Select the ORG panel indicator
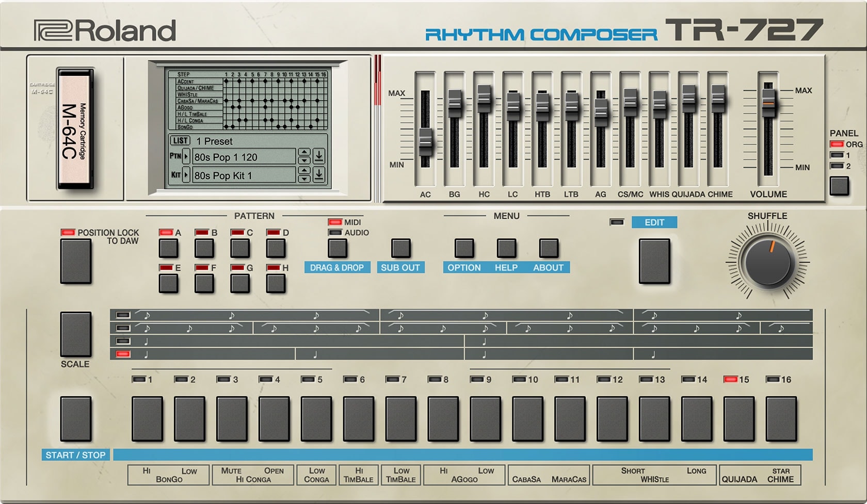This screenshot has width=867, height=504. click(x=837, y=144)
